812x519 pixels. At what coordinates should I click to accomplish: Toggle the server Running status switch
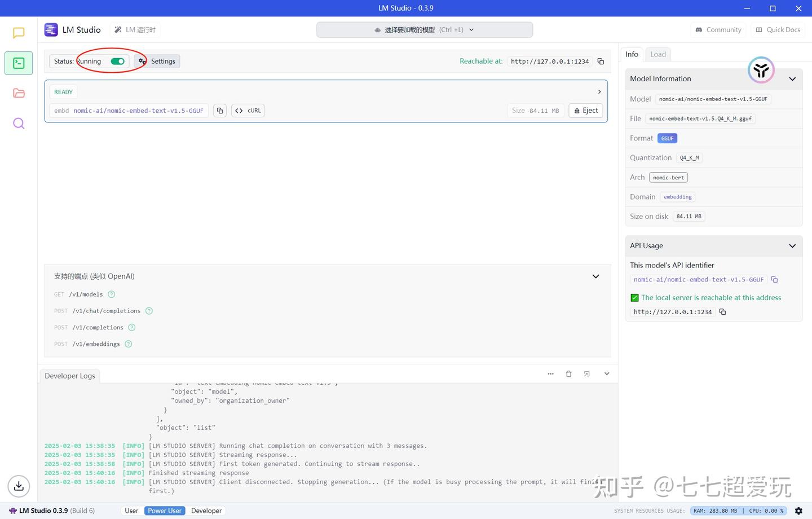point(117,61)
